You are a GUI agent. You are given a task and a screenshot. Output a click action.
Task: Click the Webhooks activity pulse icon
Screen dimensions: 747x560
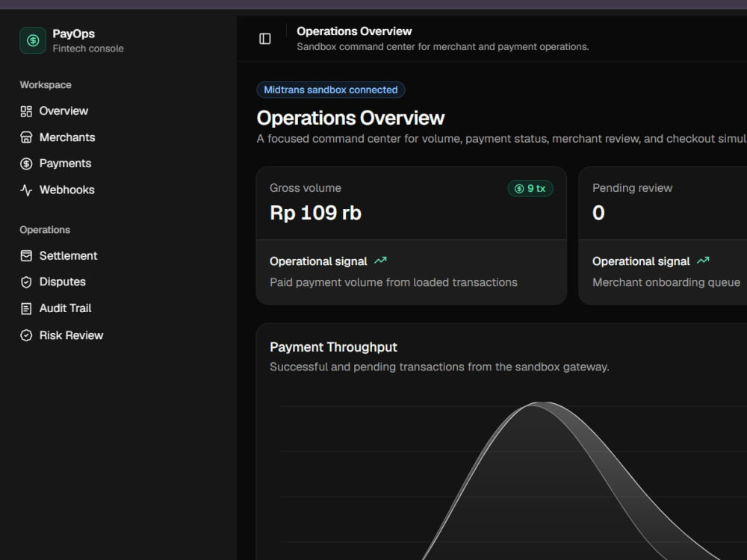26,190
